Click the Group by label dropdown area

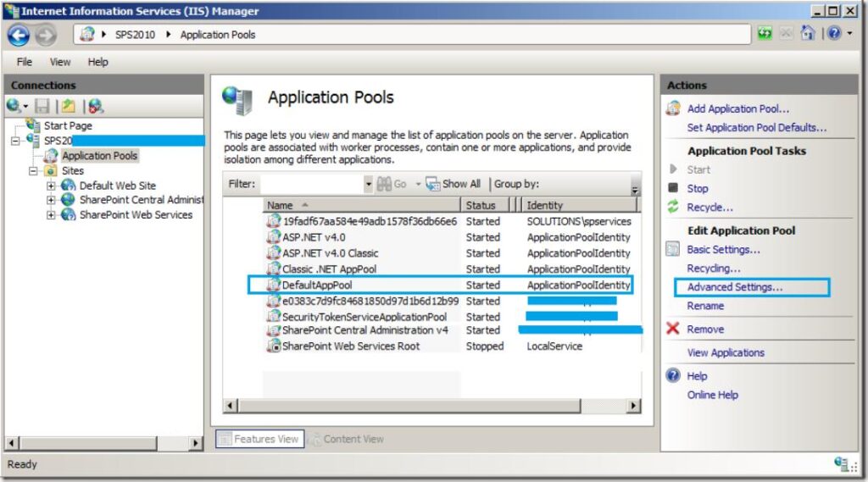tap(516, 184)
